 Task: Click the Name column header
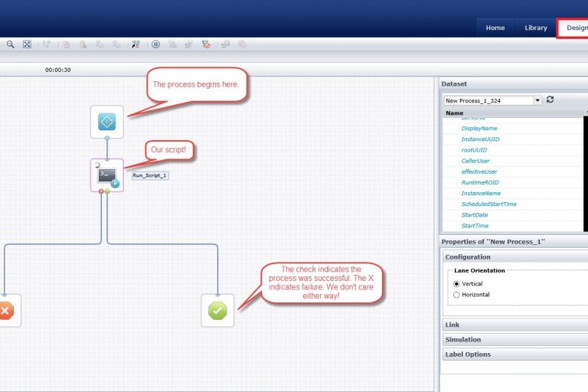(454, 113)
